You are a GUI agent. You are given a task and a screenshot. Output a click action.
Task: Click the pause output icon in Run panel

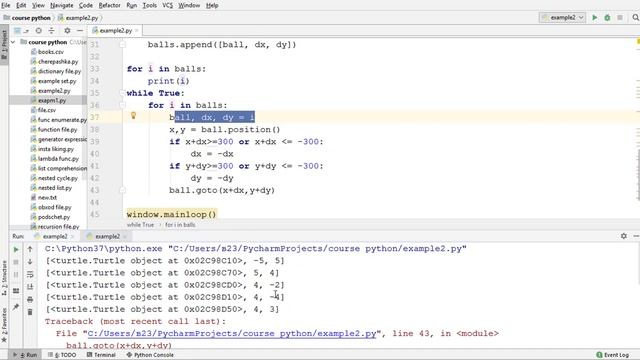coord(16,275)
